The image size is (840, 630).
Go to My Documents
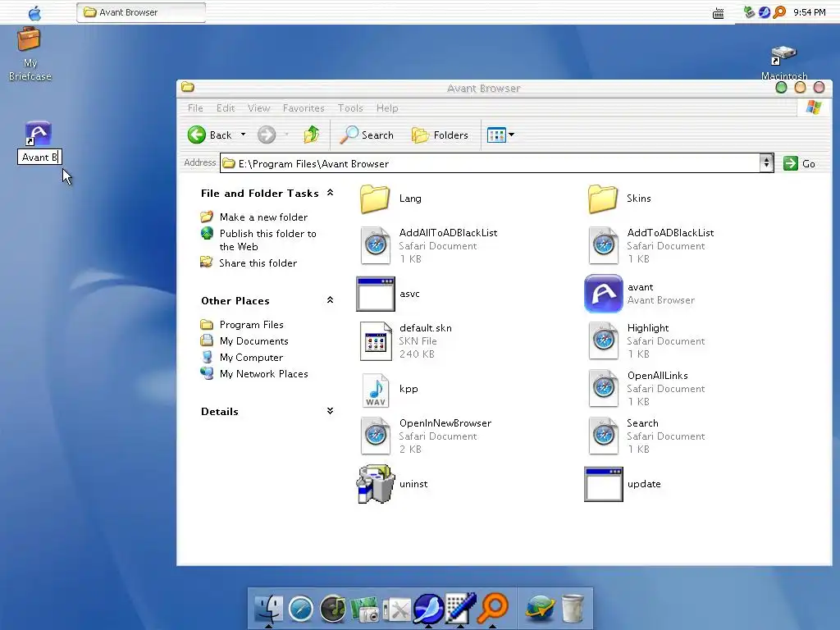(x=254, y=341)
